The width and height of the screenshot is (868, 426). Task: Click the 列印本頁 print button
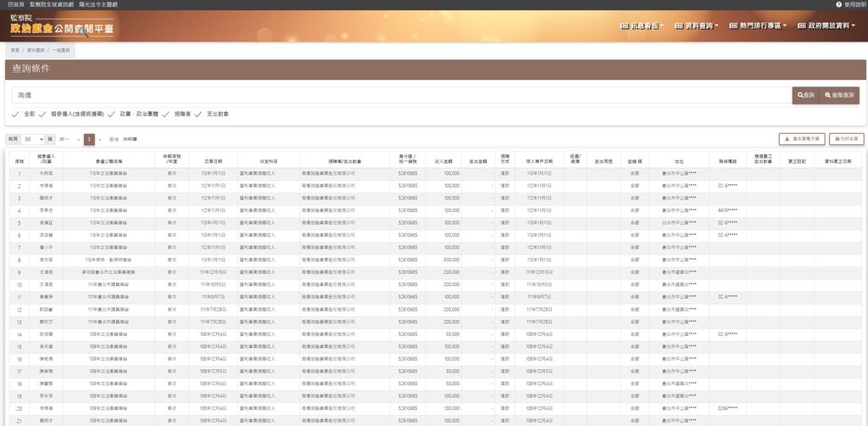coord(847,139)
